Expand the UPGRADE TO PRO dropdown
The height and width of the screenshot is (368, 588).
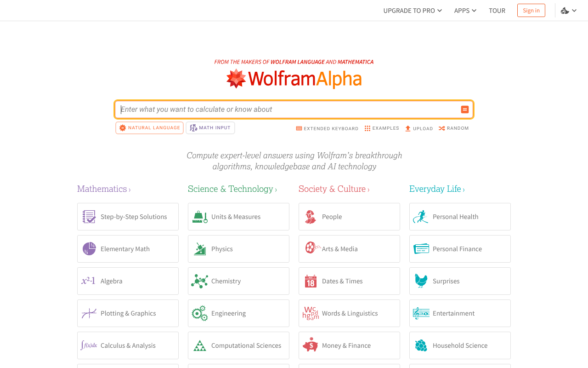click(x=412, y=10)
